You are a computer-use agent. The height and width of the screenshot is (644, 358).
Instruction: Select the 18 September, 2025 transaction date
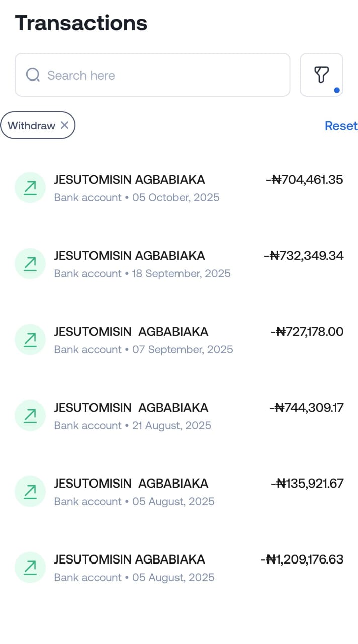click(x=182, y=273)
